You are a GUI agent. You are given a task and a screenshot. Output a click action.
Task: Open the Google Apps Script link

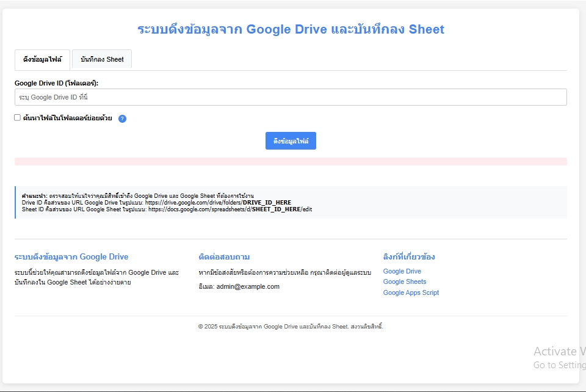[x=411, y=292]
